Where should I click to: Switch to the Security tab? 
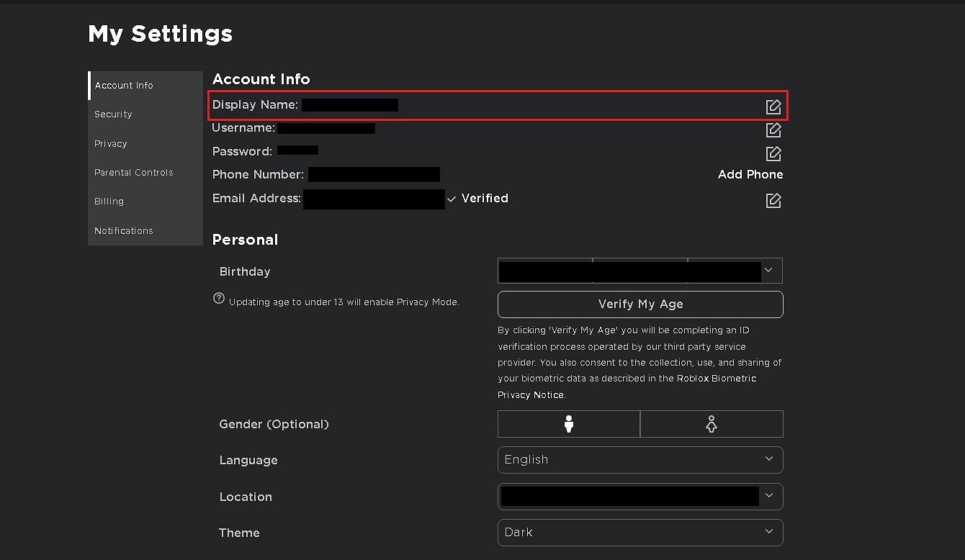click(x=113, y=114)
